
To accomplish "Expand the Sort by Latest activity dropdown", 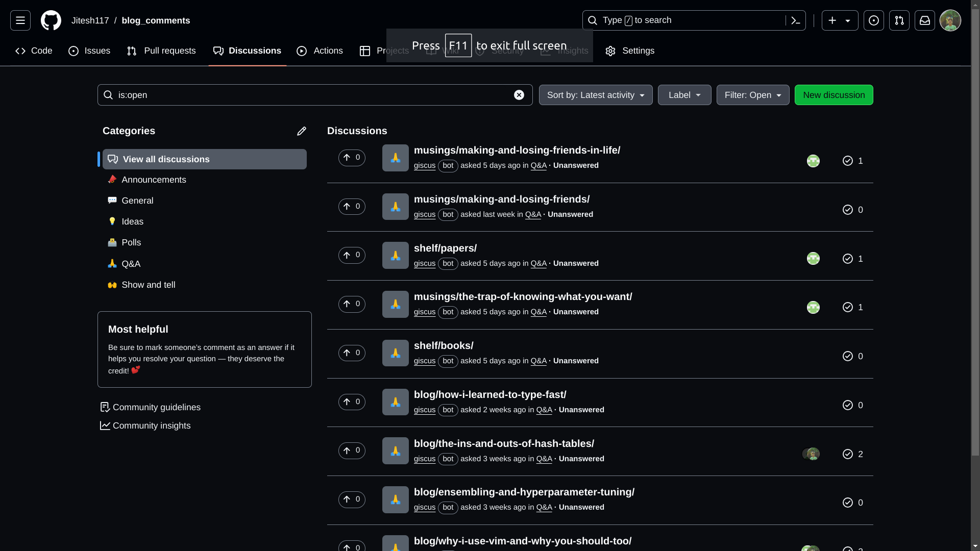I will (x=596, y=95).
